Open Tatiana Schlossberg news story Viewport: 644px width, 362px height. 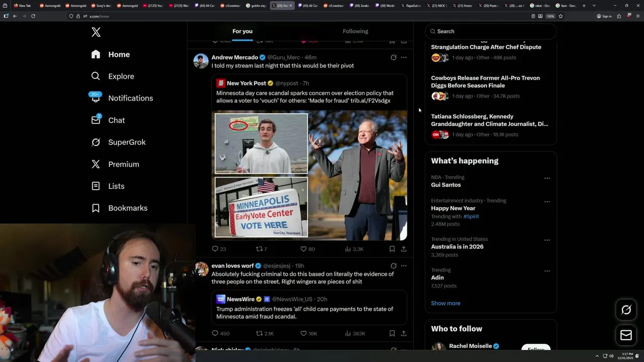pos(491,125)
